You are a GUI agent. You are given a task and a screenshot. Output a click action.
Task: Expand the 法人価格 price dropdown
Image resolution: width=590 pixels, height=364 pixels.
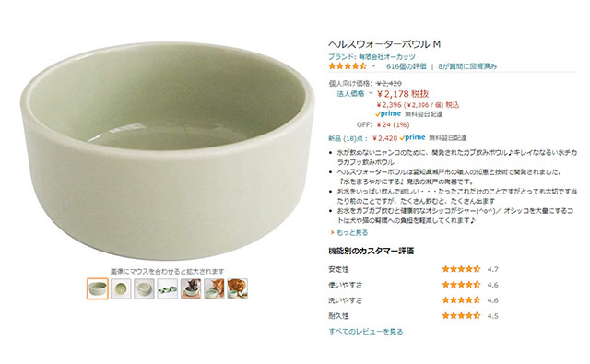[371, 93]
